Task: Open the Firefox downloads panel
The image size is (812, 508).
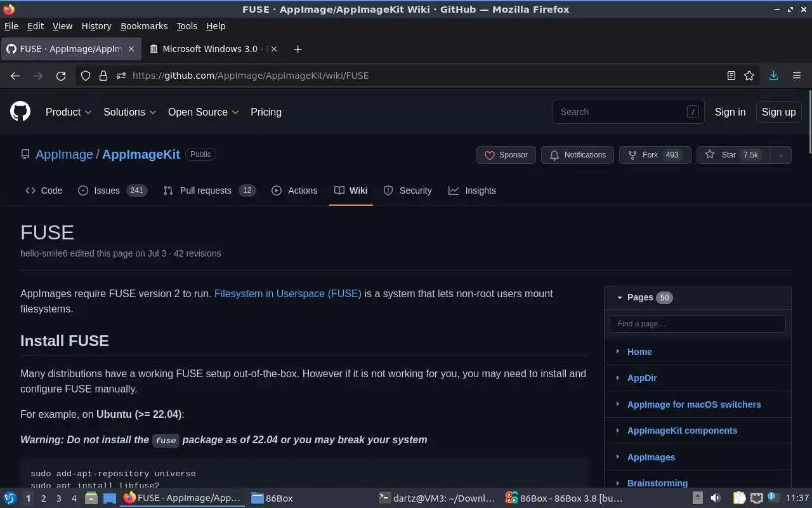Action: [x=773, y=76]
